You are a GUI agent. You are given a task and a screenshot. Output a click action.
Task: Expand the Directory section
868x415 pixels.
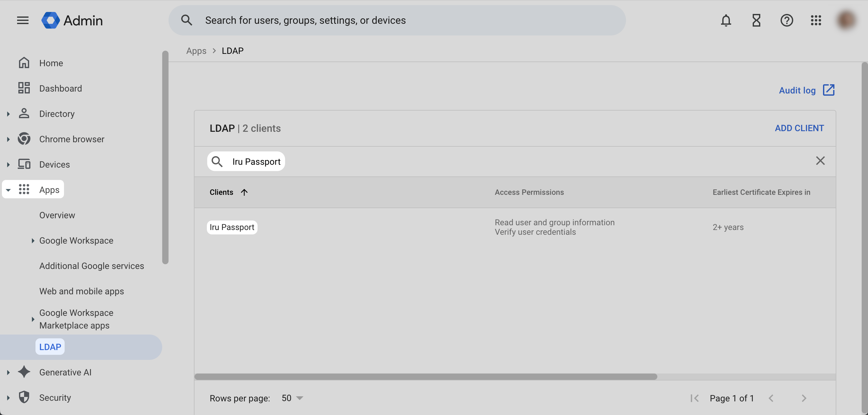[8, 114]
